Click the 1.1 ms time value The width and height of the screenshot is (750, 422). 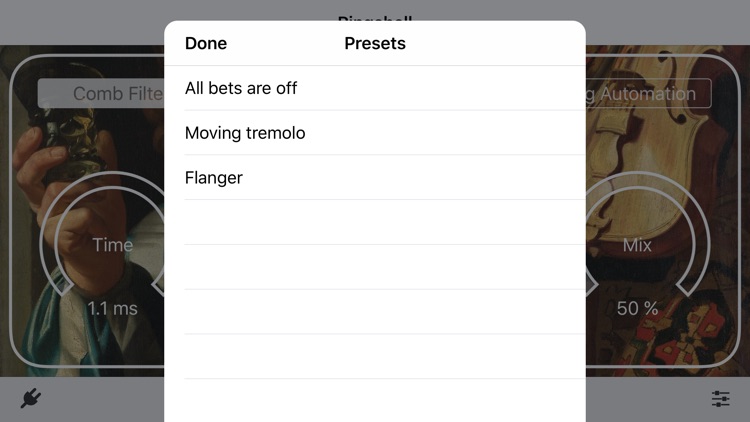pos(112,309)
